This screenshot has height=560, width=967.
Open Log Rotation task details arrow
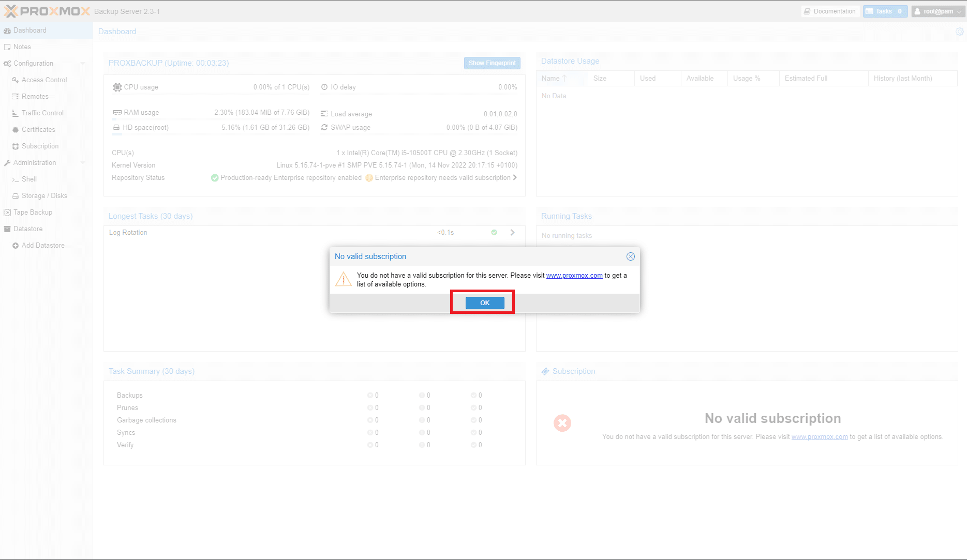point(513,233)
